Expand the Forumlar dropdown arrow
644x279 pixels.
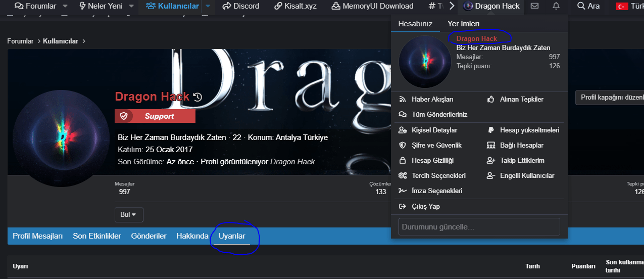coord(65,7)
